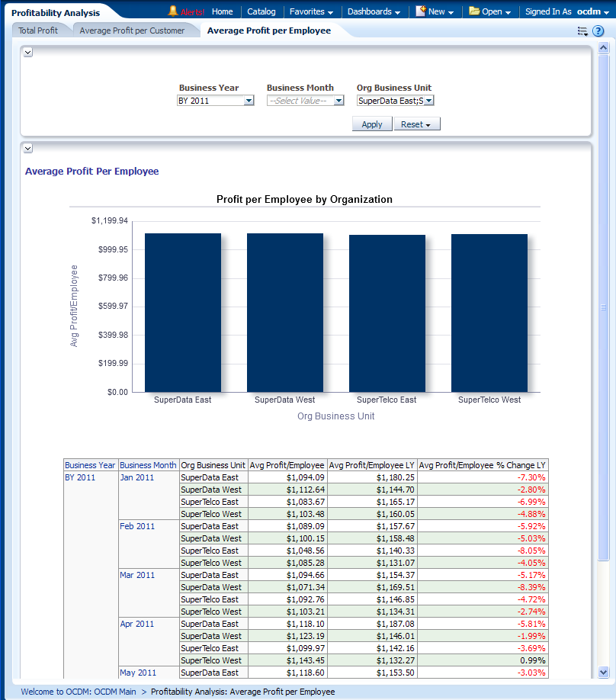The image size is (616, 700).
Task: Open the help question mark icon
Action: [598, 31]
